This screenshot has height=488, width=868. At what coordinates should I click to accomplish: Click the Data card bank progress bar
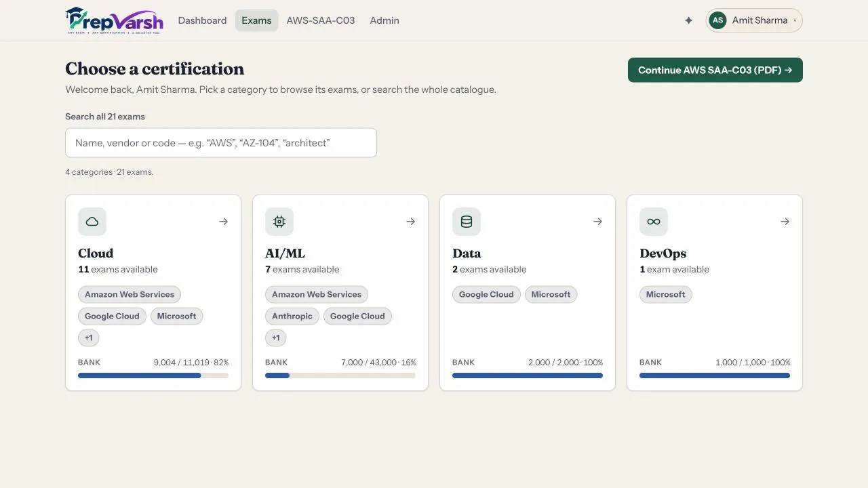coord(528,375)
